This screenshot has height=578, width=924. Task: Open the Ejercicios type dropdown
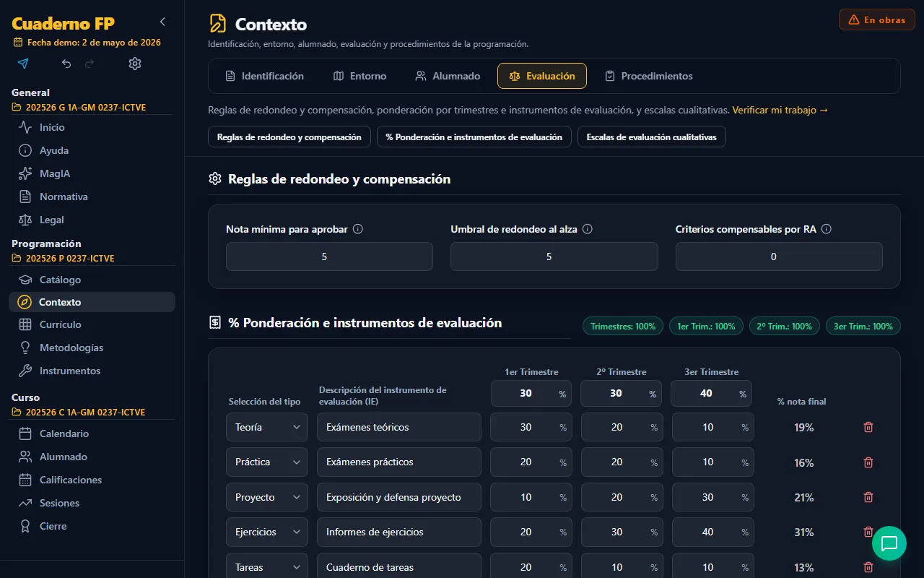[x=267, y=532]
